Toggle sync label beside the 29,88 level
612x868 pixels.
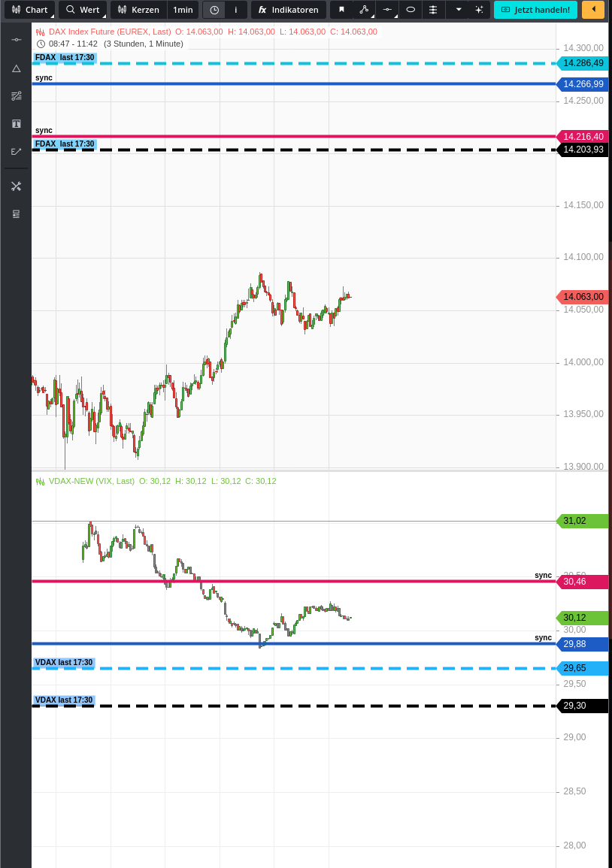click(543, 637)
